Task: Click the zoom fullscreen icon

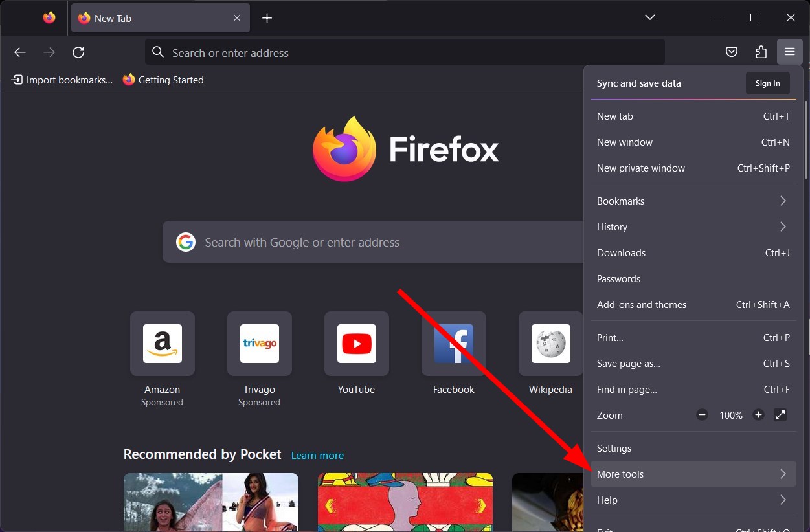Action: (780, 415)
